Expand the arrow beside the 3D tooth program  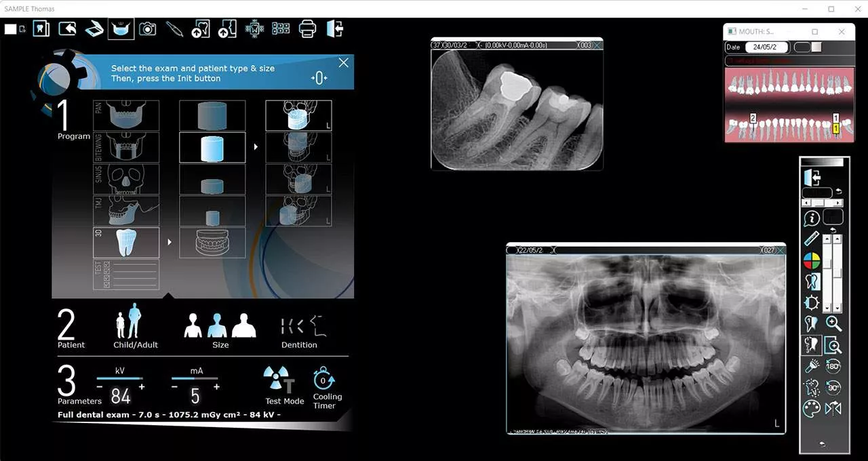tap(169, 242)
